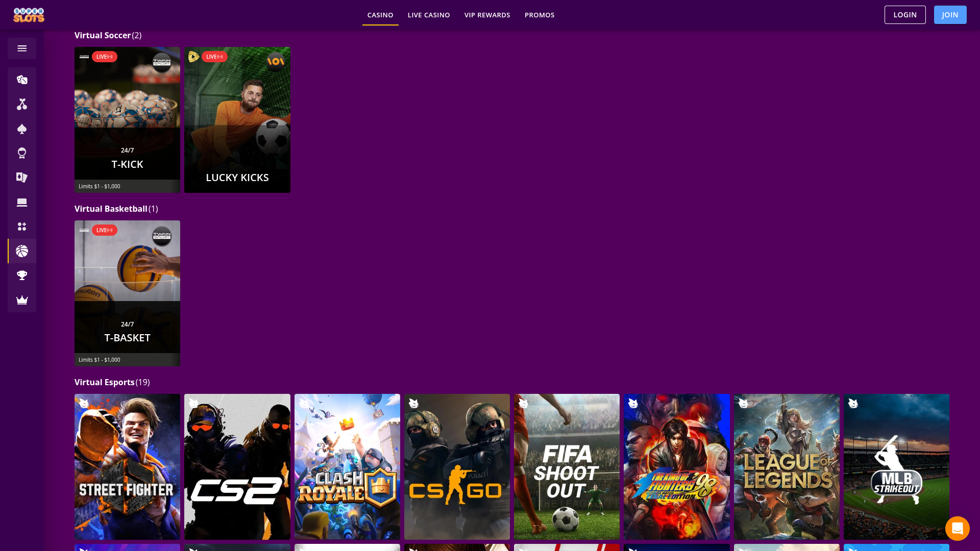
Task: Open the T-KICK virtual soccer game
Action: [127, 119]
